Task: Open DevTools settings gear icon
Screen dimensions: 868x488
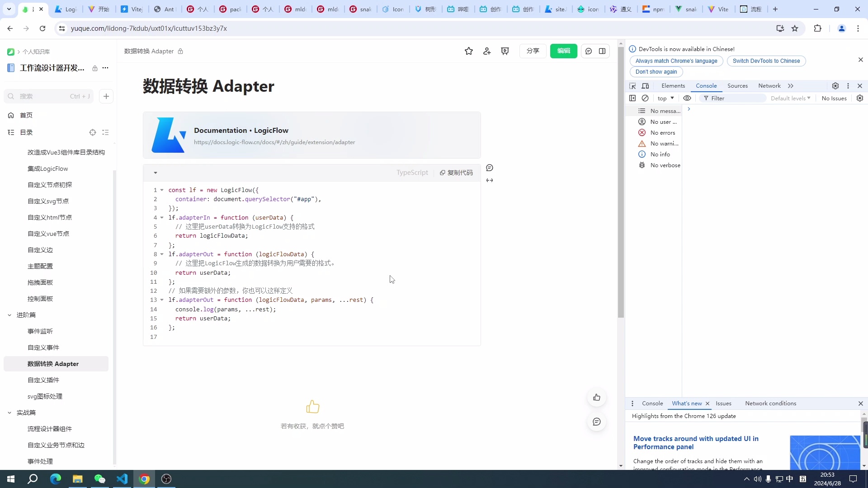Action: coord(835,86)
